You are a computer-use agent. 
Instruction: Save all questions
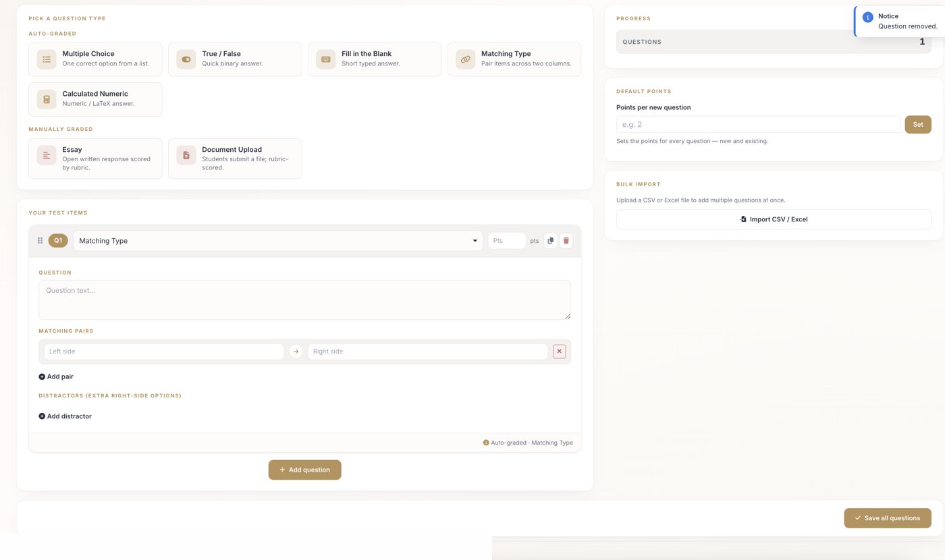[887, 518]
